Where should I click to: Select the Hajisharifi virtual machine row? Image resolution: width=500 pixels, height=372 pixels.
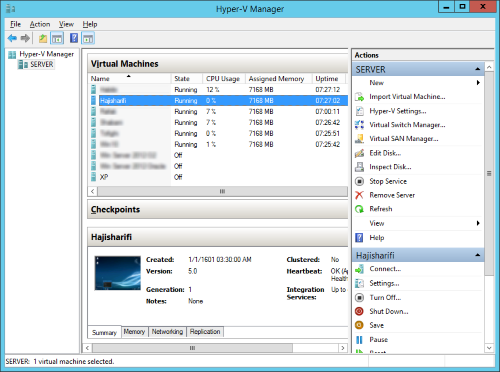coord(219,101)
